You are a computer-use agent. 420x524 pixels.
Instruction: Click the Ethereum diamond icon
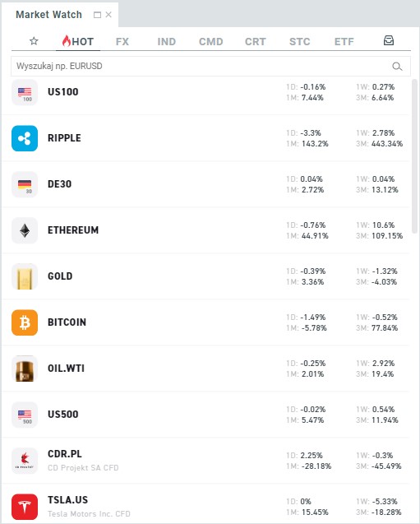pyautogui.click(x=25, y=230)
